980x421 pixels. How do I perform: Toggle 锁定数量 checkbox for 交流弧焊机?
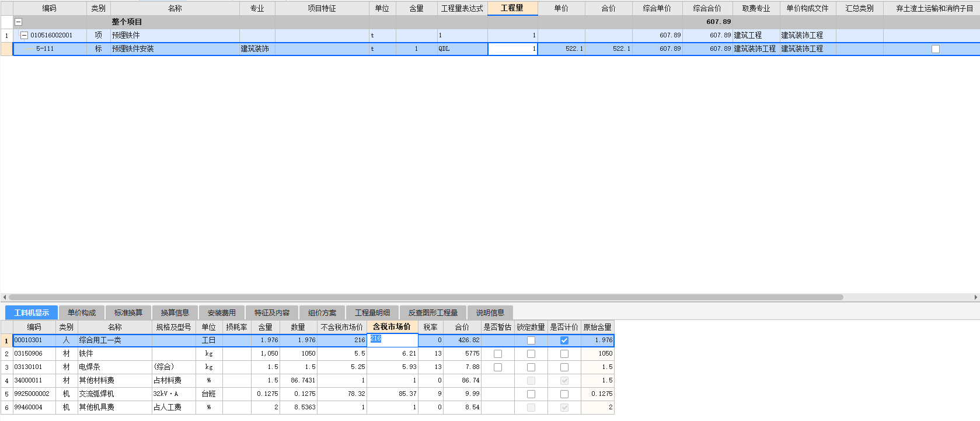(x=531, y=394)
